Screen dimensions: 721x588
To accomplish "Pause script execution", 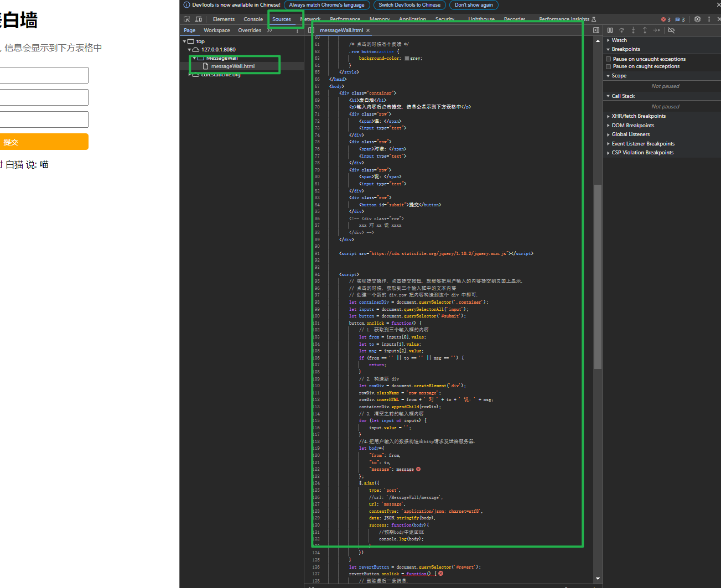I will pyautogui.click(x=610, y=30).
